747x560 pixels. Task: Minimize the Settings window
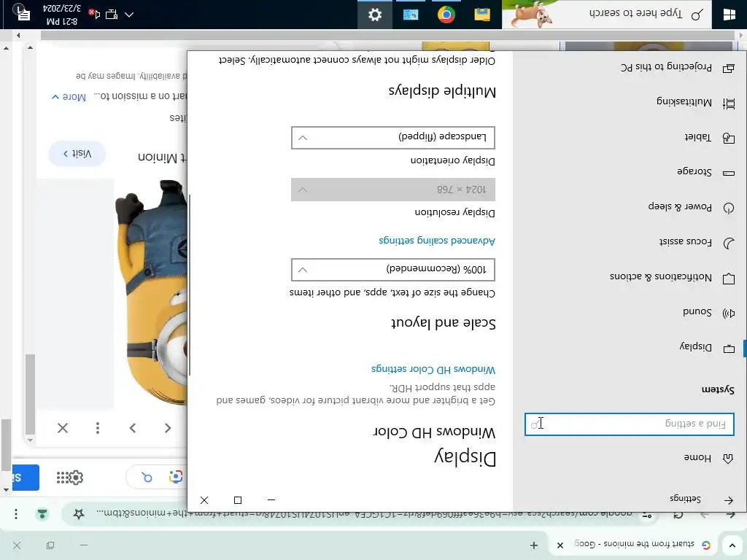[x=271, y=499]
